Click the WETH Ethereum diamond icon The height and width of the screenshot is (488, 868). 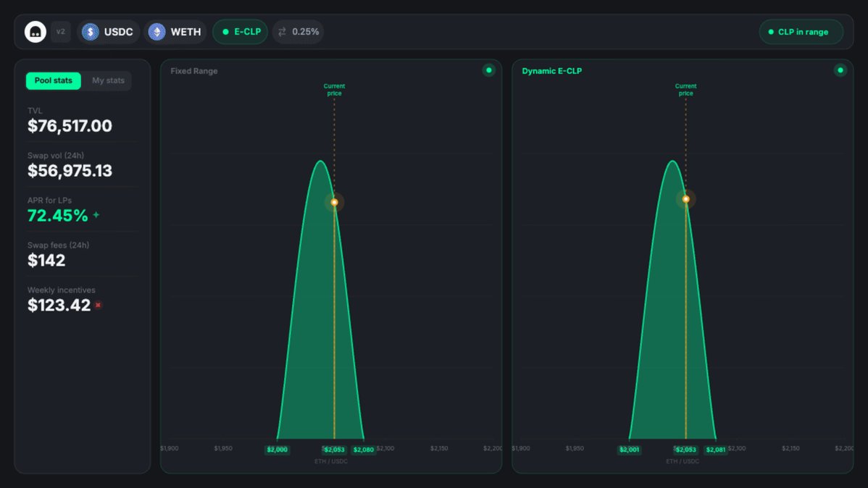[157, 32]
